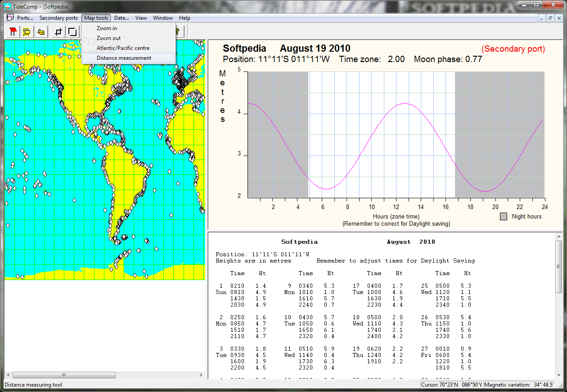Click table entry '9 0340 5.3'
This screenshot has height=392, width=567.
(x=311, y=286)
